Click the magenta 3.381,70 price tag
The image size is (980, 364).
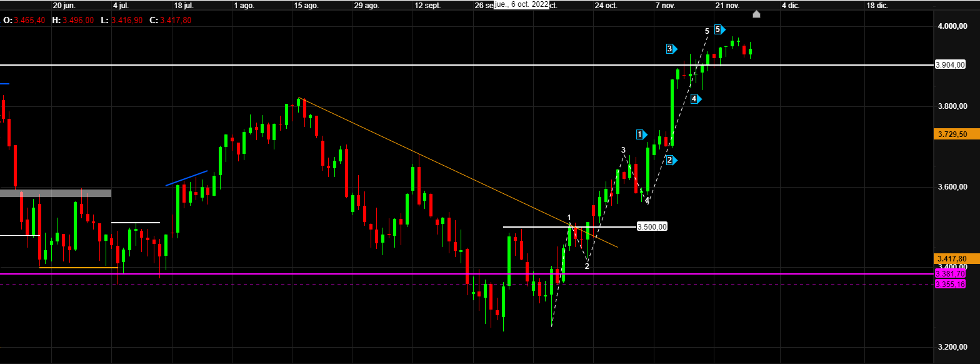point(951,274)
